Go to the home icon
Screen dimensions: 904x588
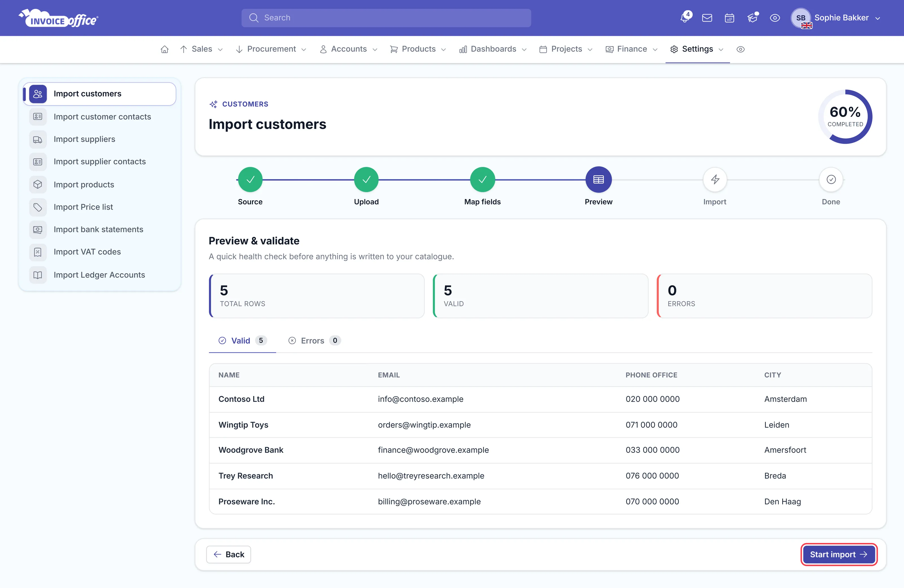164,49
